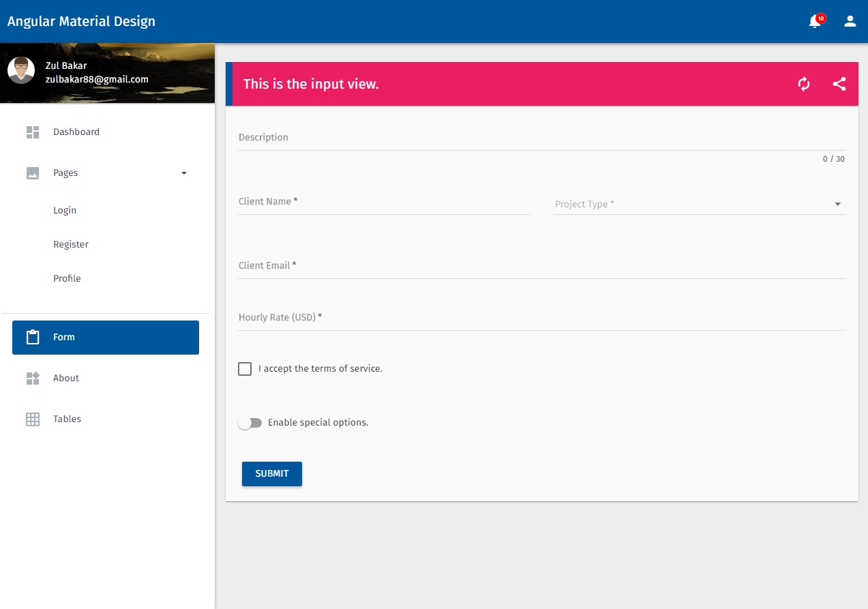
Task: Click the refresh icon on the pink header
Action: click(x=804, y=84)
